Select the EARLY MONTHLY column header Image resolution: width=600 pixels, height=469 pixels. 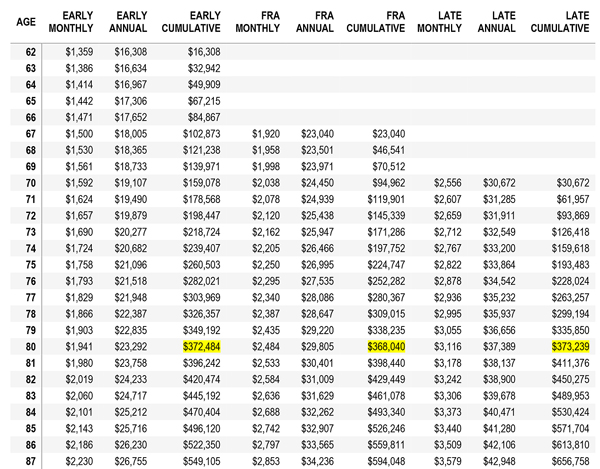click(71, 22)
